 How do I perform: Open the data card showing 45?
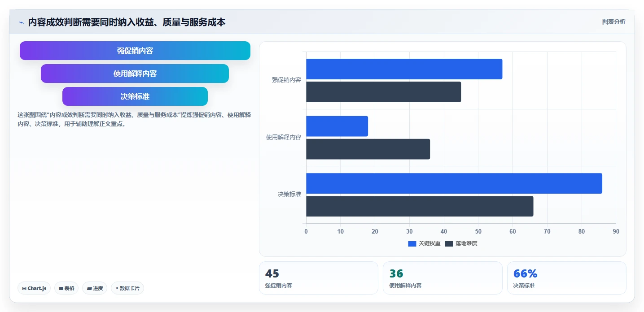(x=319, y=278)
